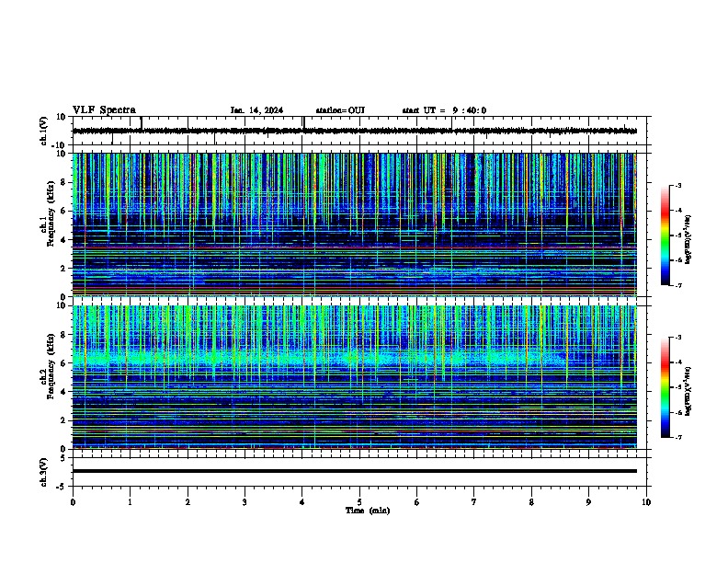Click the "4" minute tick label

pos(302,502)
